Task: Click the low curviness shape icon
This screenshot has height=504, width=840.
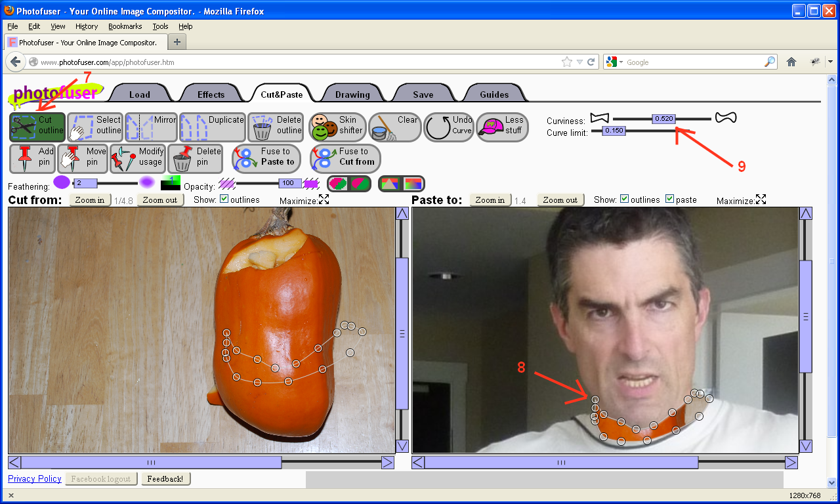Action: [599, 118]
